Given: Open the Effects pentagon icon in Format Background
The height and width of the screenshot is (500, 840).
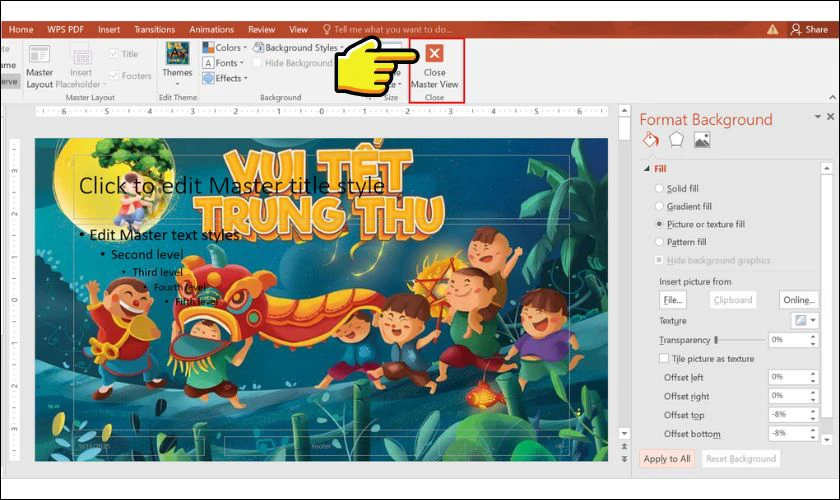Looking at the screenshot, I should [676, 140].
